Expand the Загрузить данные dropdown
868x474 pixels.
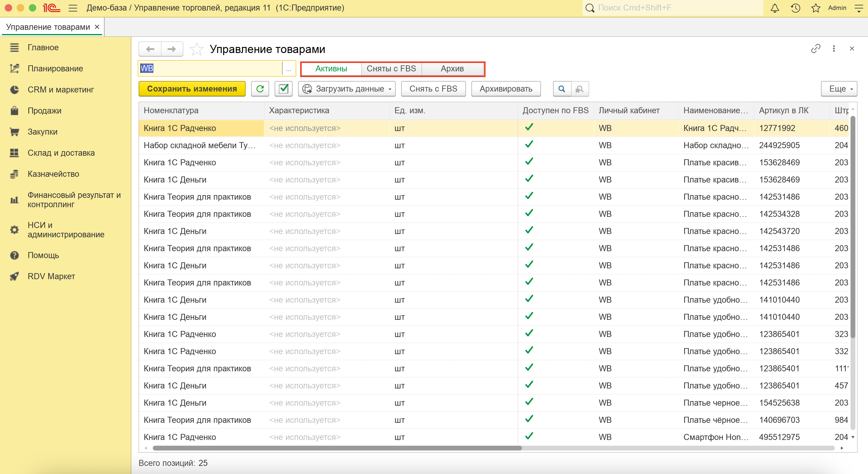point(347,89)
